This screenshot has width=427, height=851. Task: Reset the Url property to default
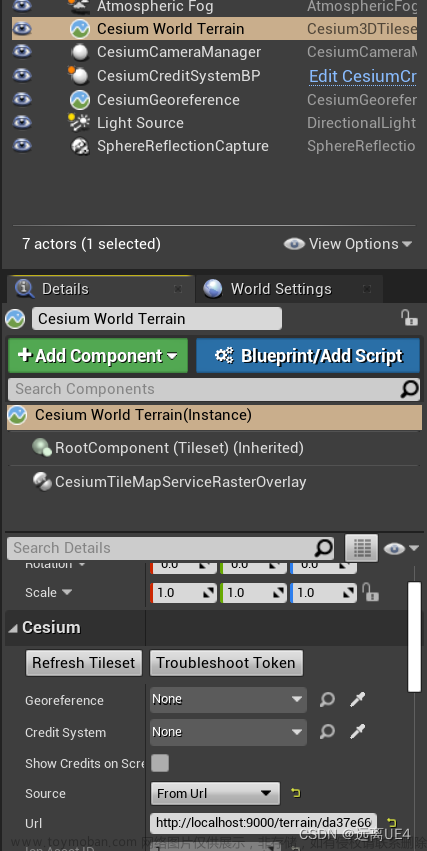click(x=391, y=823)
